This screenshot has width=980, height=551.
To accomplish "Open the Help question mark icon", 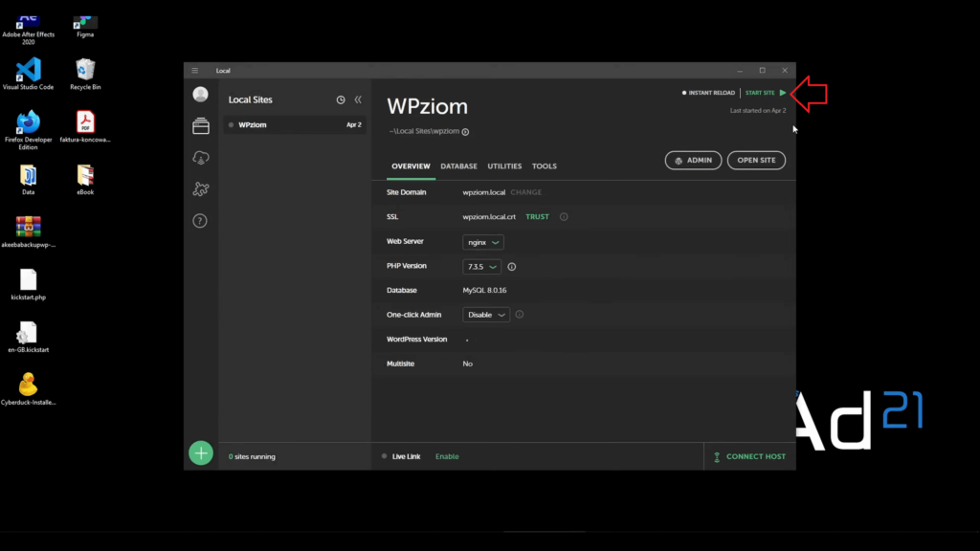I will click(x=200, y=221).
